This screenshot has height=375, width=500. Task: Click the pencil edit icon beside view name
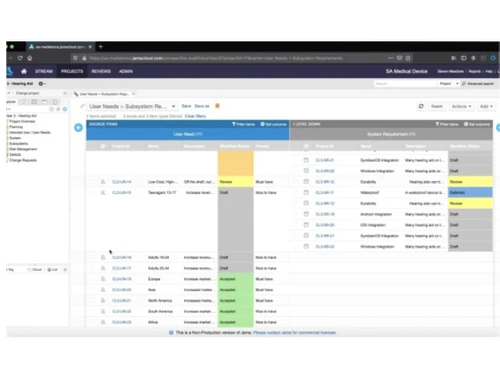pos(82,106)
